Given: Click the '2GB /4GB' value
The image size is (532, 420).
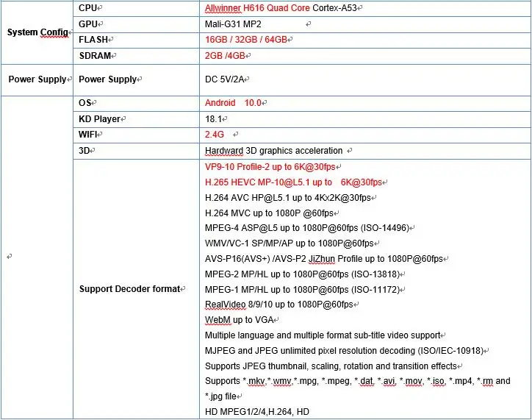Looking at the screenshot, I should 225,56.
